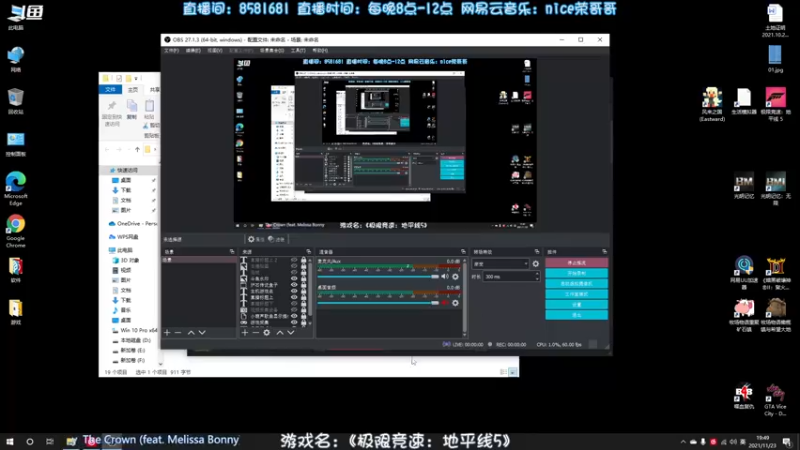Open source 滤镜 filters button above panels
The width and height of the screenshot is (800, 450).
(x=277, y=239)
